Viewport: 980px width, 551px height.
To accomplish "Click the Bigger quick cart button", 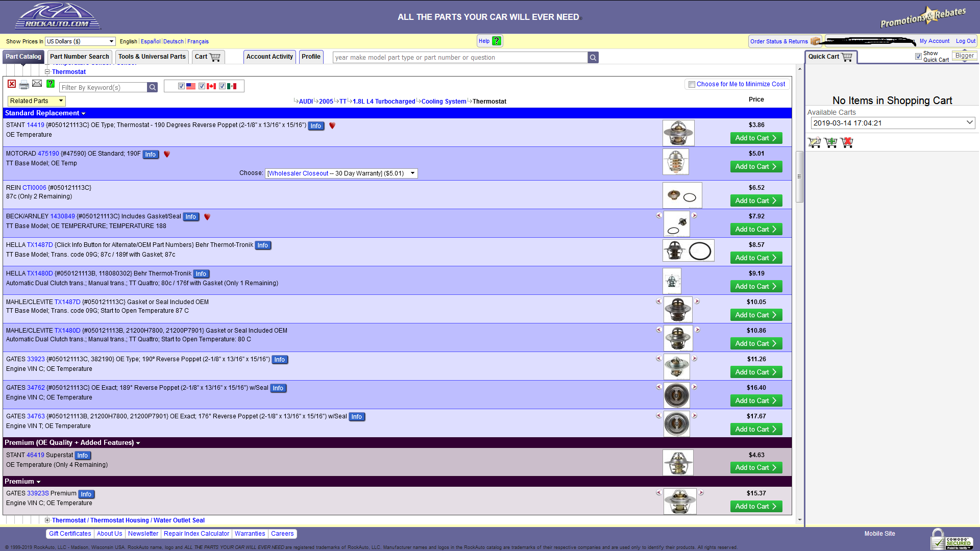I will click(x=964, y=56).
